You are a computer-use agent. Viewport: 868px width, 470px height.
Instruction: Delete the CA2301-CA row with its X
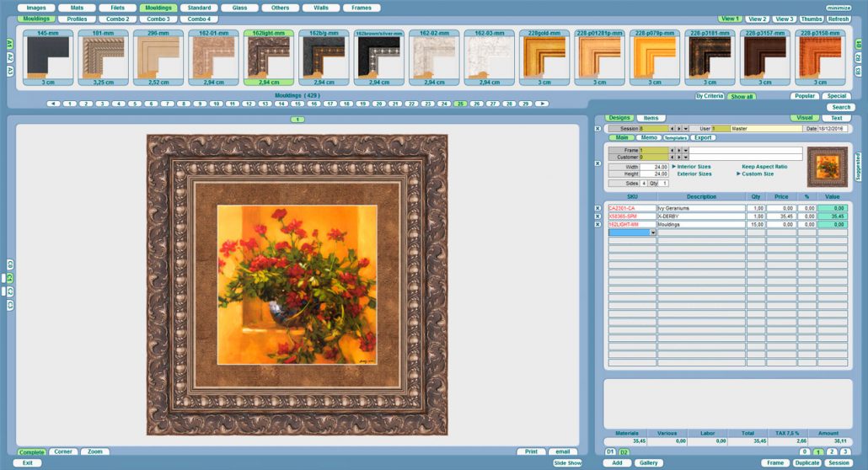click(597, 208)
